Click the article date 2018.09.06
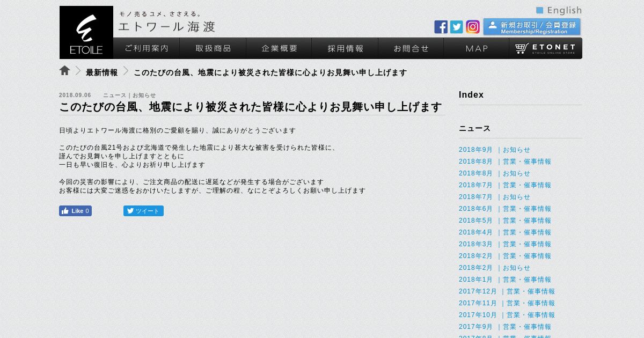 [75, 95]
